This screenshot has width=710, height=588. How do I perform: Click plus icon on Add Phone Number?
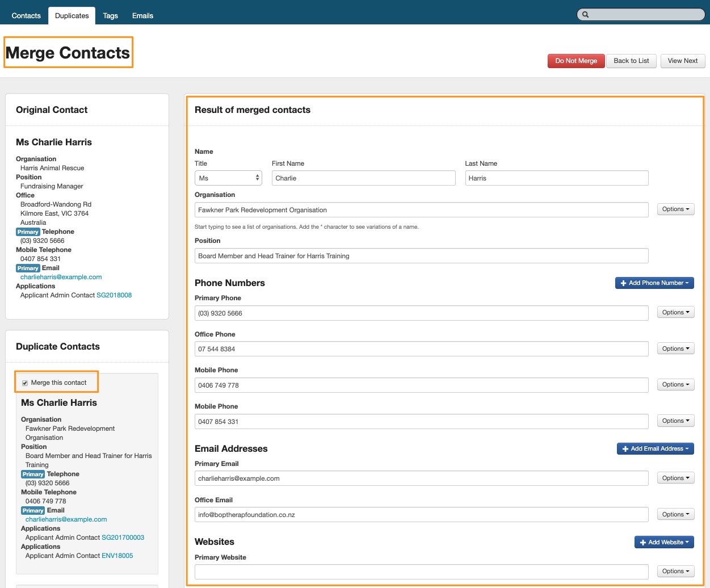623,283
